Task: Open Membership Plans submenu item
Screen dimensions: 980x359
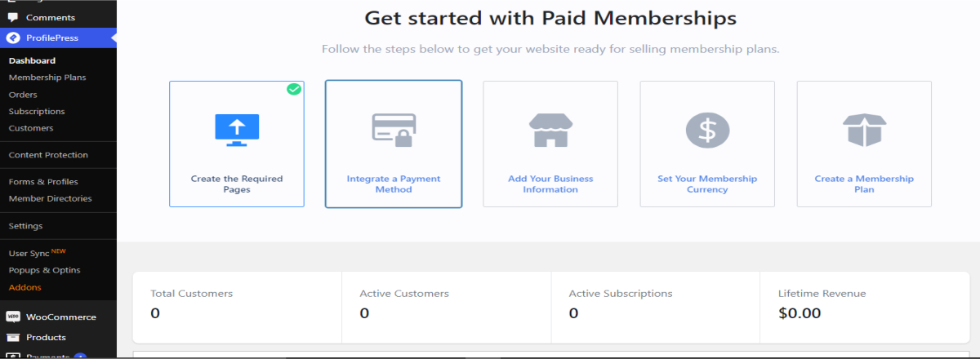Action: click(x=47, y=78)
